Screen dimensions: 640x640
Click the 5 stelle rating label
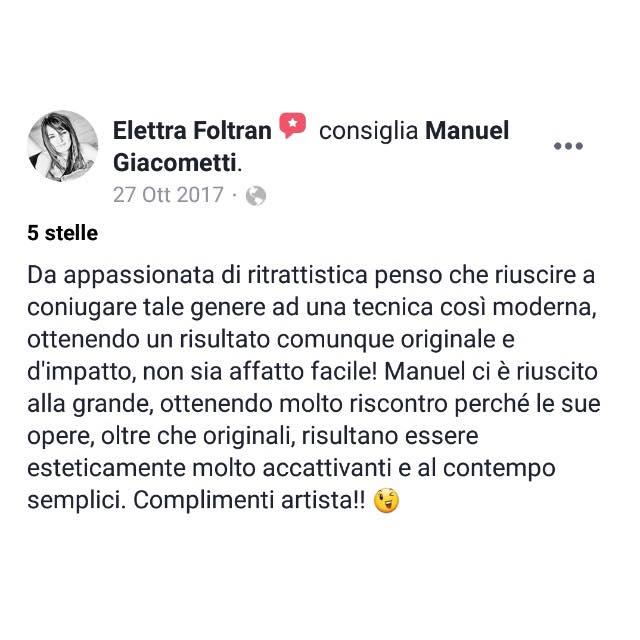tap(62, 233)
